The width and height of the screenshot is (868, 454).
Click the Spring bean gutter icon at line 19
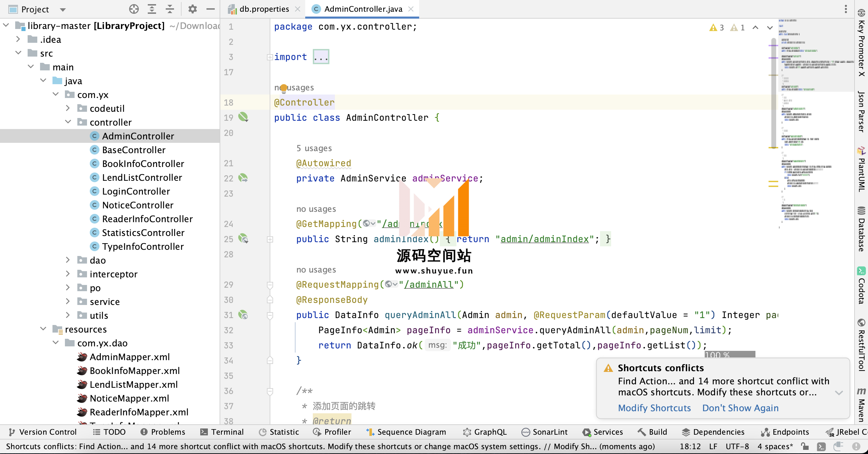point(243,117)
